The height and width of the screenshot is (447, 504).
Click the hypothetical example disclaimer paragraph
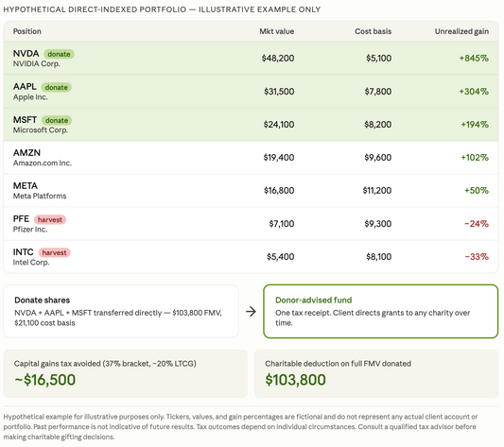pyautogui.click(x=240, y=427)
